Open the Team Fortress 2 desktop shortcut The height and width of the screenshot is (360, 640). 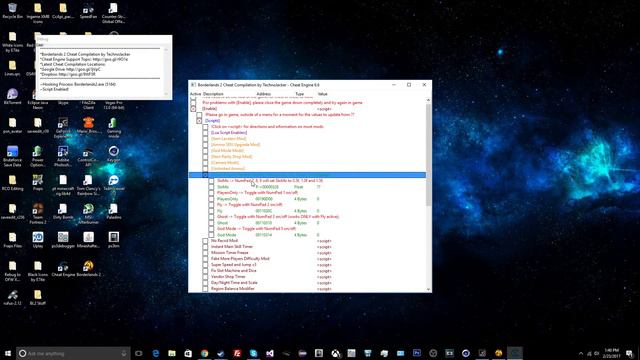pyautogui.click(x=38, y=213)
